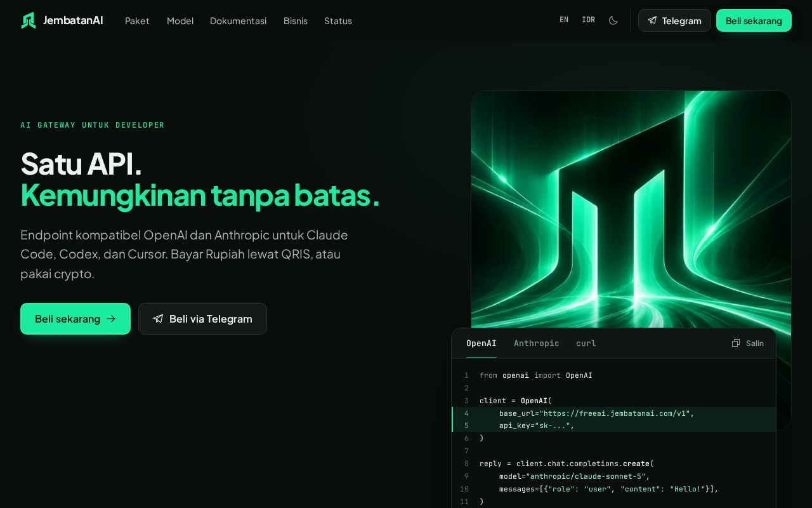Screen dimensions: 812x508
Task: Open the Bisnis navigation link
Action: click(x=296, y=21)
